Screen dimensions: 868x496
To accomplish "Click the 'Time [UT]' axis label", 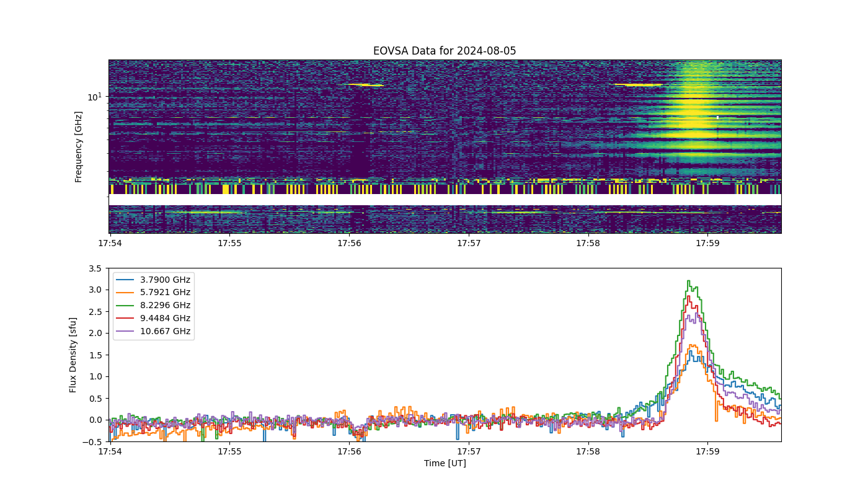I will pyautogui.click(x=445, y=463).
